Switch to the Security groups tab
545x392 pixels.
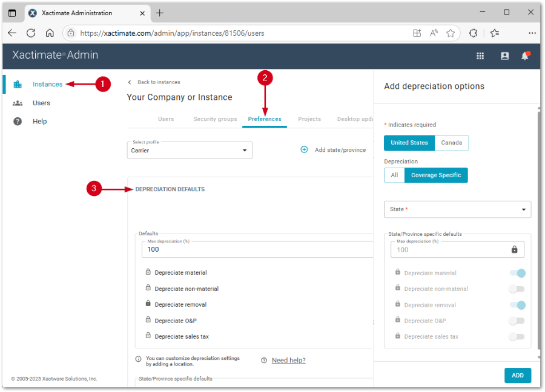215,119
